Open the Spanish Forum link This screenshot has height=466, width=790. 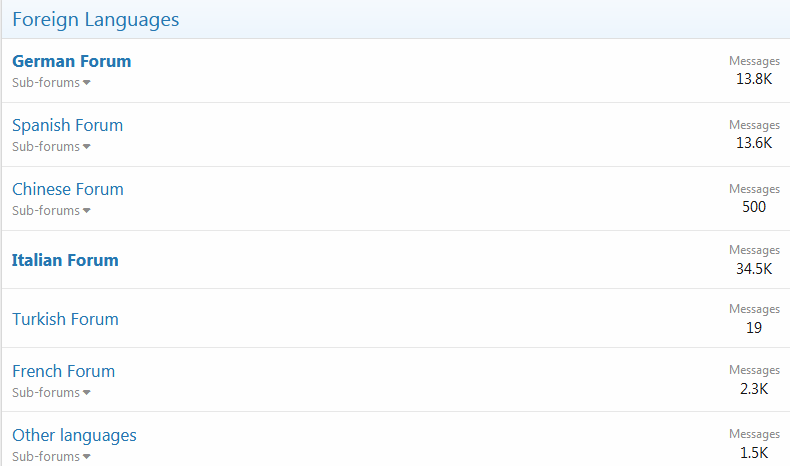tap(67, 125)
